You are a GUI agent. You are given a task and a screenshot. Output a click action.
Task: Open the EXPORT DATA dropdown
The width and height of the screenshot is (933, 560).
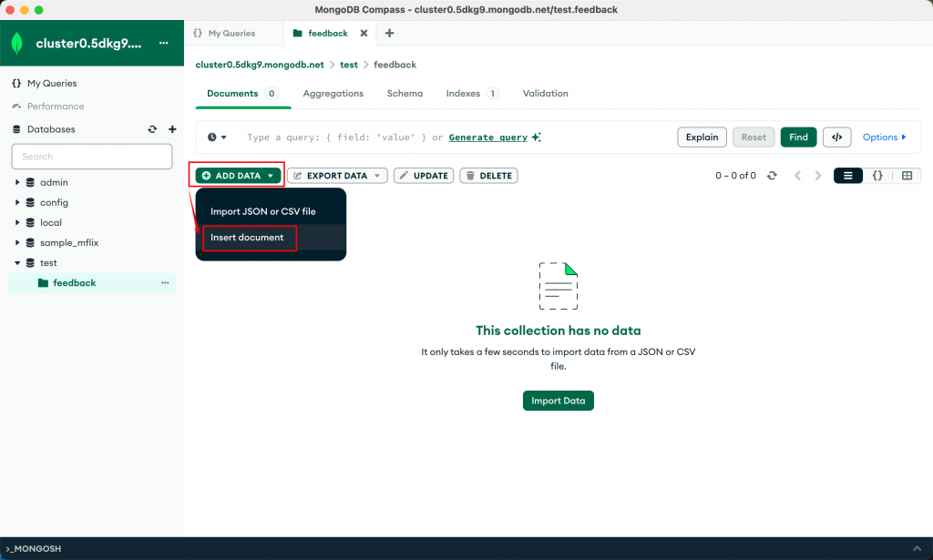point(337,176)
